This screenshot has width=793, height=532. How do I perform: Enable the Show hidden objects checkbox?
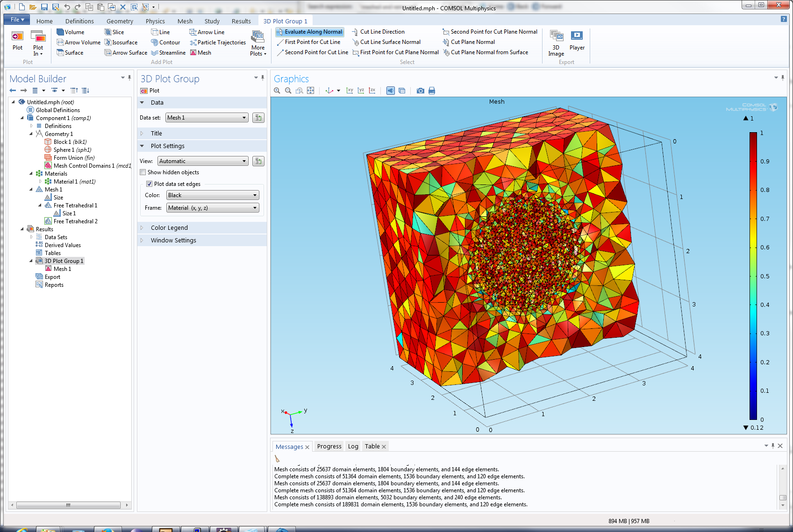coord(143,172)
